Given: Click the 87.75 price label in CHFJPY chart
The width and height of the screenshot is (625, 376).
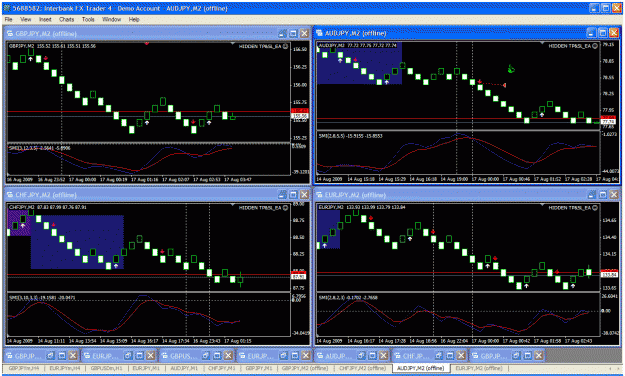Looking at the screenshot, I should [x=299, y=288].
